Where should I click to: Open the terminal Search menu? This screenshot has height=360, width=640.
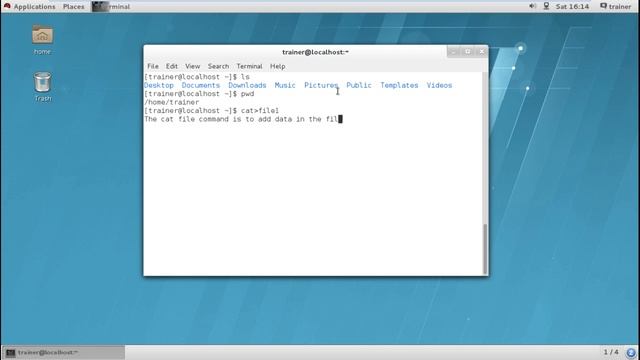[x=218, y=66]
